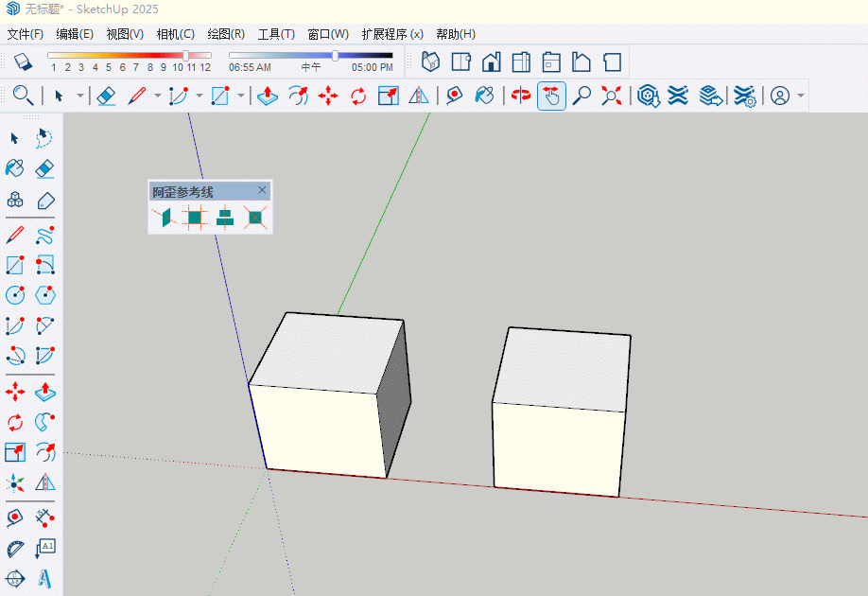Select the Lasso selection tool
The height and width of the screenshot is (596, 868).
point(44,139)
